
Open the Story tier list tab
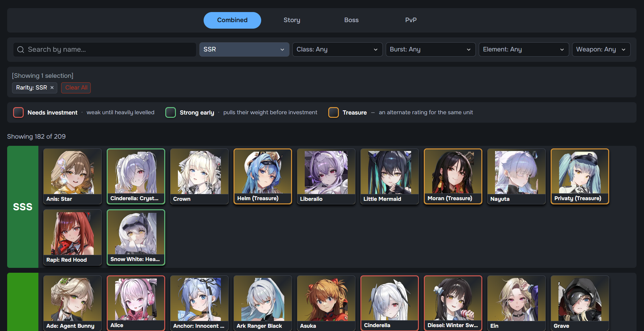(292, 20)
